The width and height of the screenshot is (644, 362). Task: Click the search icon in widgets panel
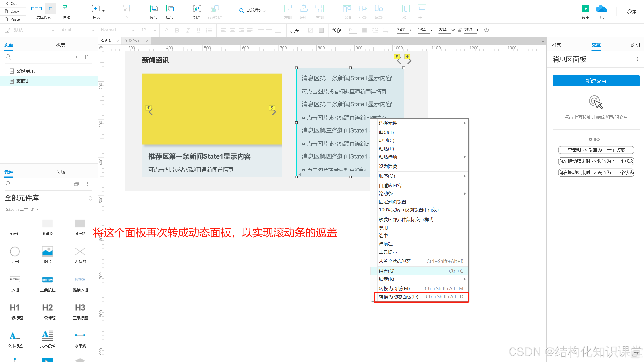8,184
